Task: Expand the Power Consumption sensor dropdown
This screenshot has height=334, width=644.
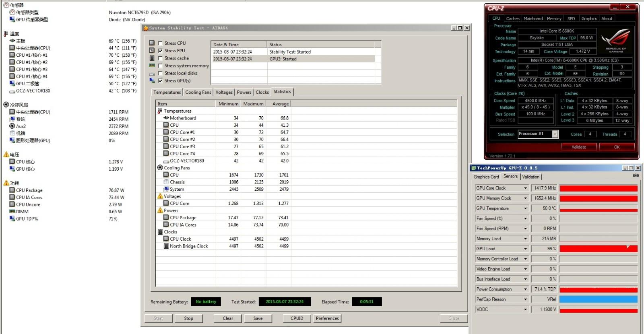Action: [525, 289]
